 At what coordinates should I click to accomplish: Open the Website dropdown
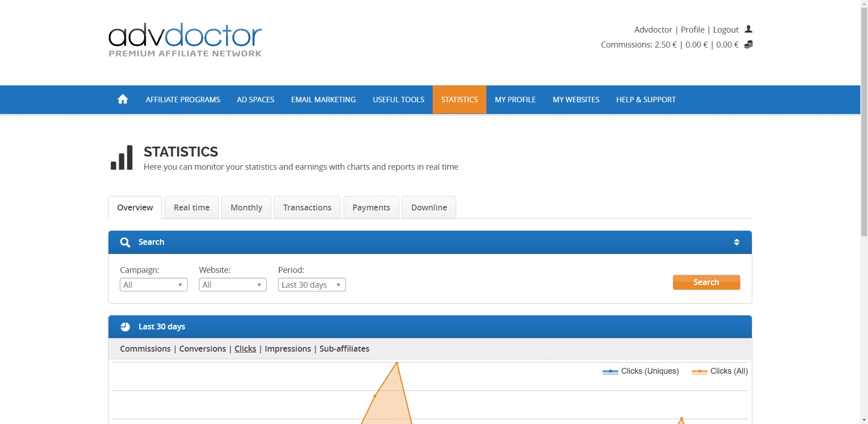coord(232,285)
